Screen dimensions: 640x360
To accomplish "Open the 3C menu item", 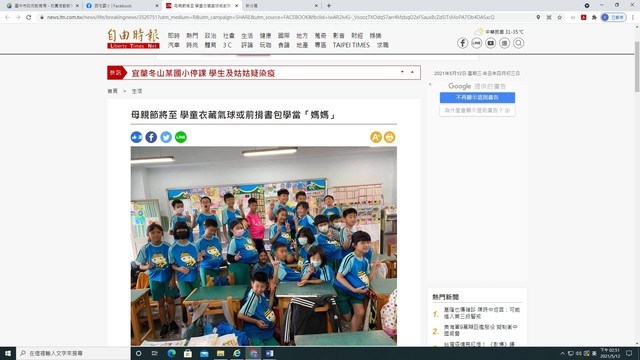I will 227,45.
